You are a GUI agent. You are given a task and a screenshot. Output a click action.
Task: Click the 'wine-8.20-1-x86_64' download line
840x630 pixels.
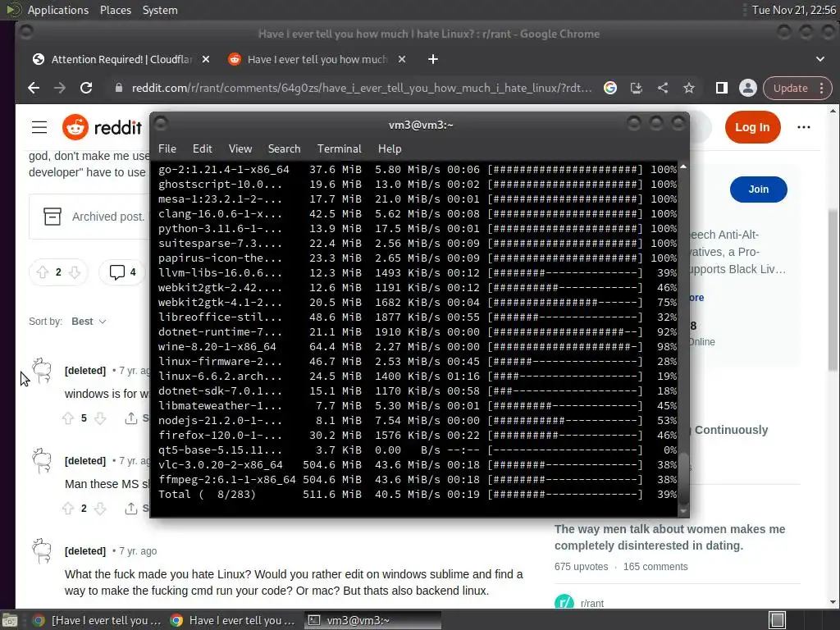point(418,347)
